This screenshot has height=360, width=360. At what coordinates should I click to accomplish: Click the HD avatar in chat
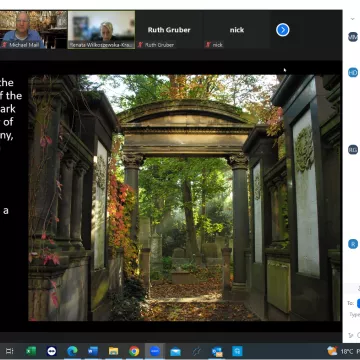click(x=353, y=72)
